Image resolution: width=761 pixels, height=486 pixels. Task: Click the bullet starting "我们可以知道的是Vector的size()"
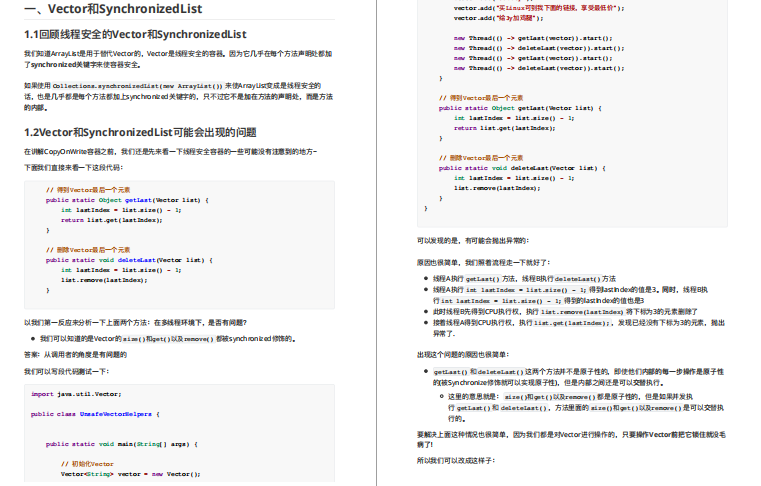pyautogui.click(x=168, y=339)
